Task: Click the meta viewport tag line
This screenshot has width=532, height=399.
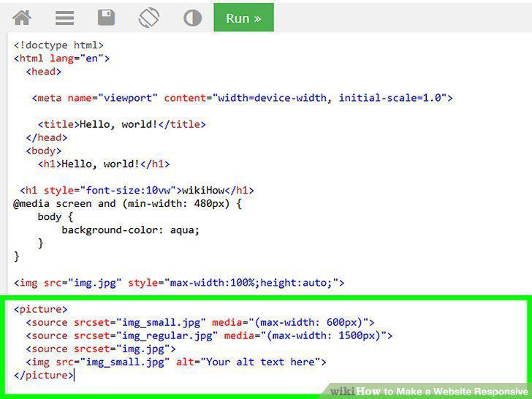Action: 243,98
